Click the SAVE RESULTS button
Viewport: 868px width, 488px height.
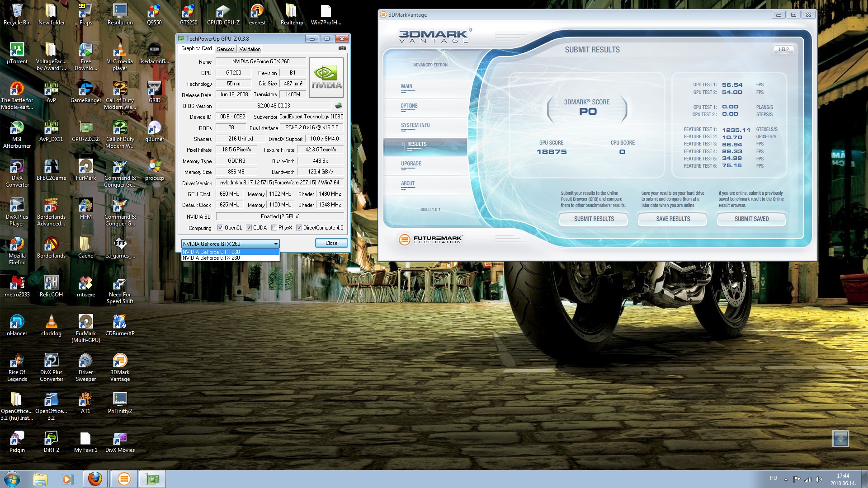pos(673,219)
